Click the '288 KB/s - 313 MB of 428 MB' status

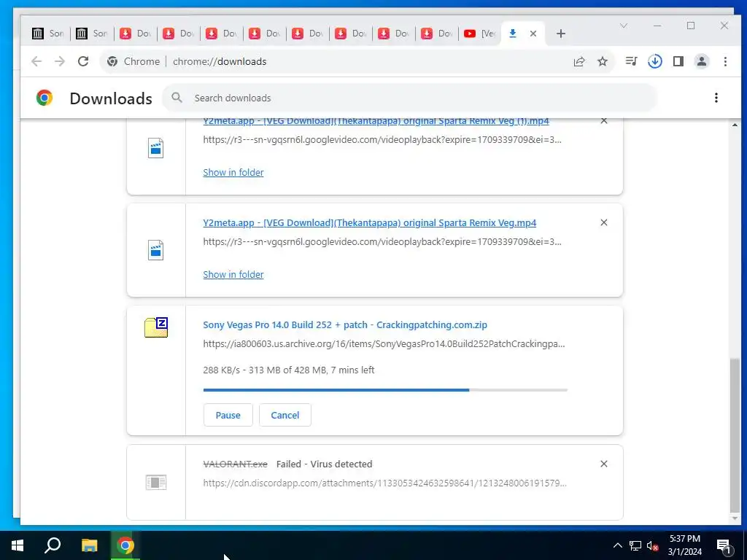point(289,370)
